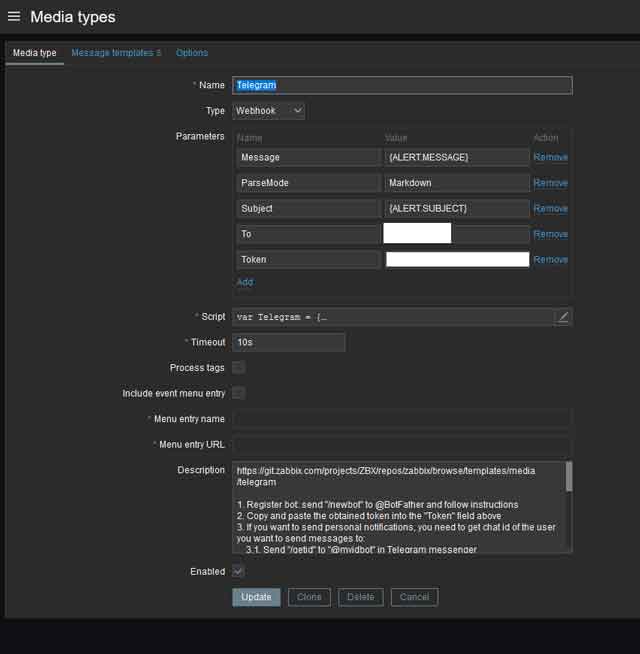Image resolution: width=640 pixels, height=654 pixels.
Task: Click the Token parameter value field
Action: pyautogui.click(x=457, y=259)
